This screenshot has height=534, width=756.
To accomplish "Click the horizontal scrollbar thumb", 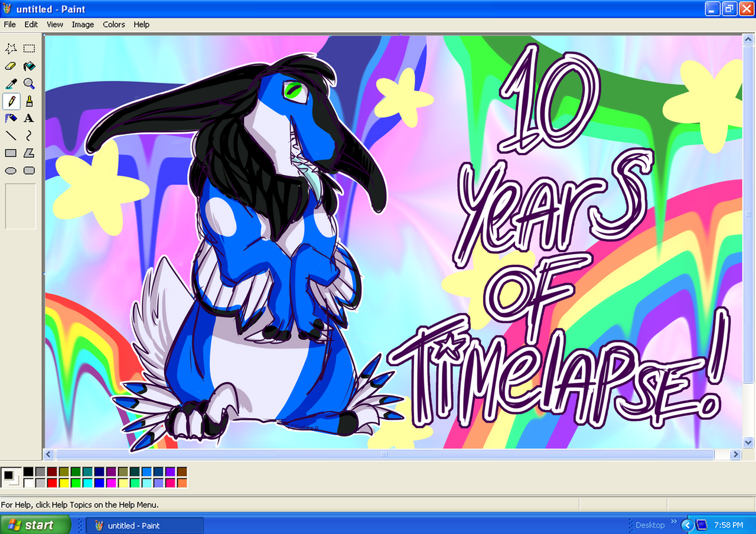I will click(x=384, y=454).
